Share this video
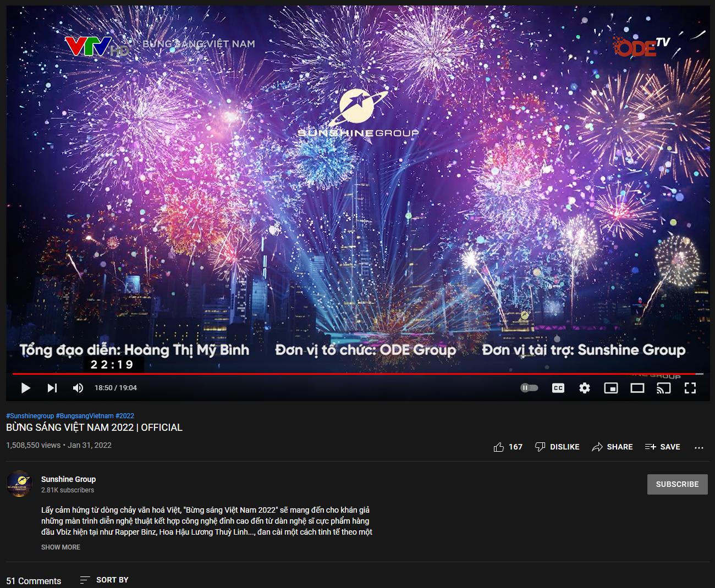The image size is (715, 588). coord(612,447)
